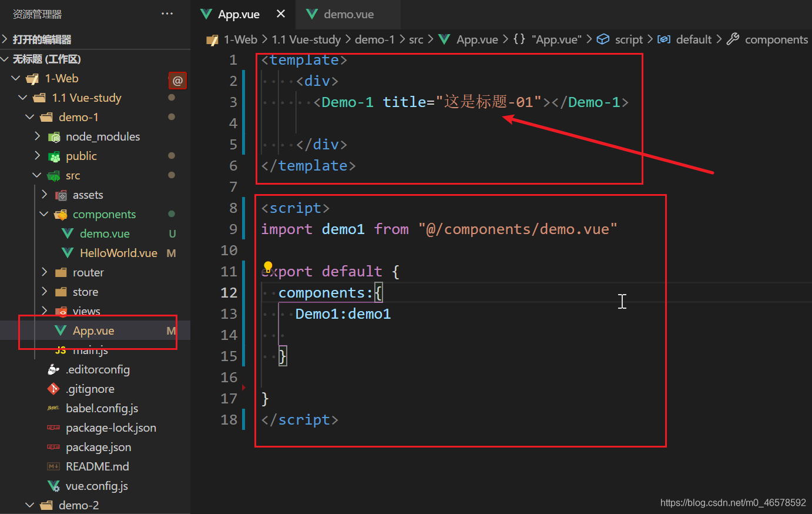Screen dimensions: 812x514
Task: Click the src breadcrumb segment
Action: point(416,39)
